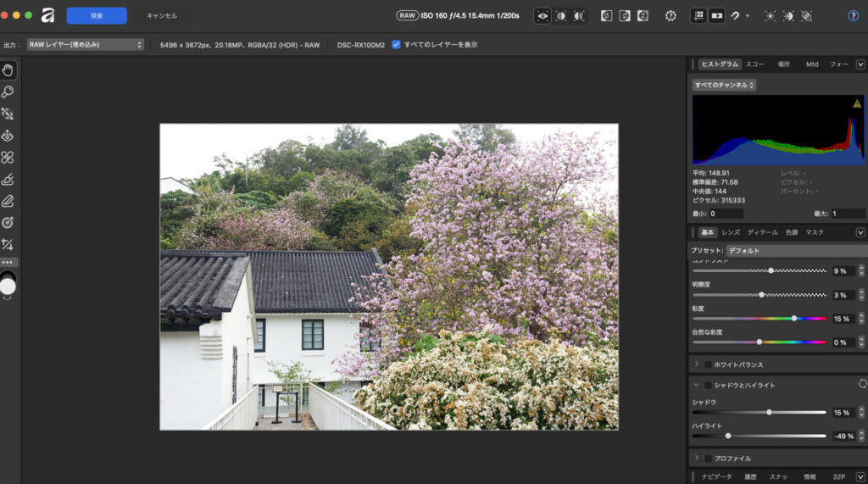This screenshot has width=868, height=484.
Task: Click the キャンセル button
Action: (x=162, y=15)
